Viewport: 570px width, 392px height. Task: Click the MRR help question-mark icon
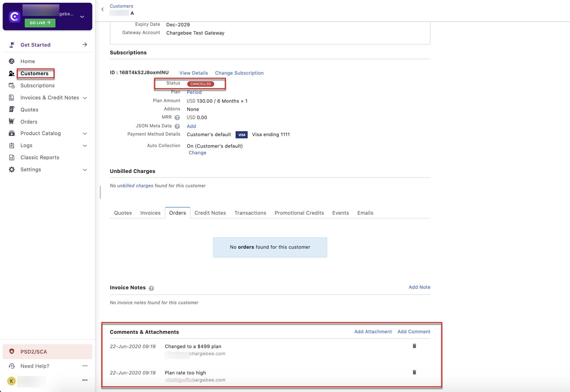(177, 117)
